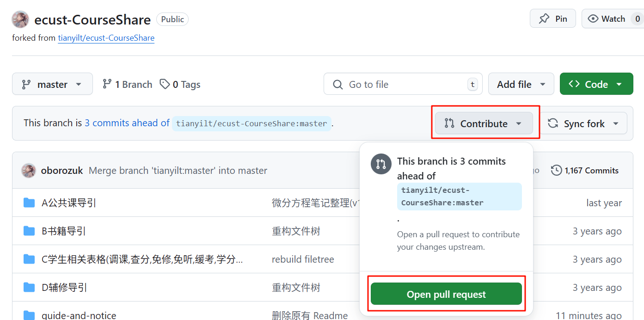This screenshot has height=320, width=644.
Task: Click the last year timestamp
Action: tap(604, 203)
